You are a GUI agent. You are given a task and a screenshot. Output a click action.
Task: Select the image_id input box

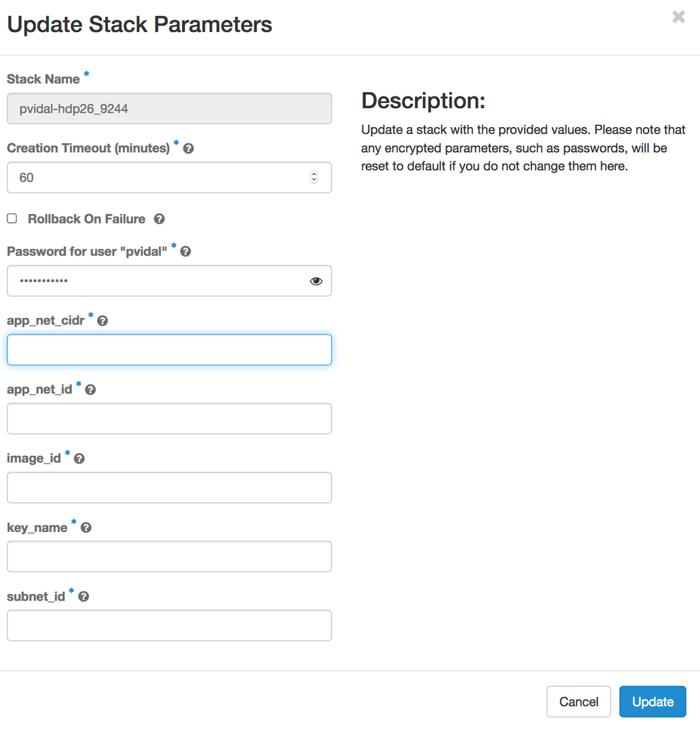[169, 487]
